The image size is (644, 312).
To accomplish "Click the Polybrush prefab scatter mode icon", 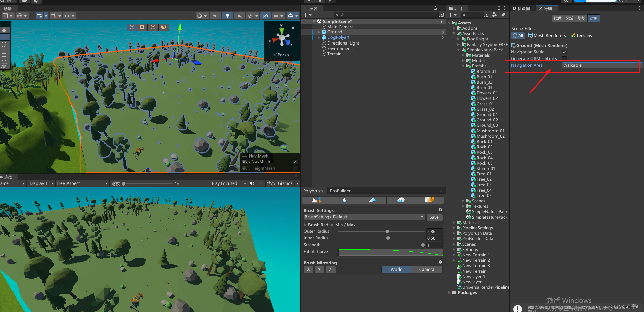I will (401, 200).
